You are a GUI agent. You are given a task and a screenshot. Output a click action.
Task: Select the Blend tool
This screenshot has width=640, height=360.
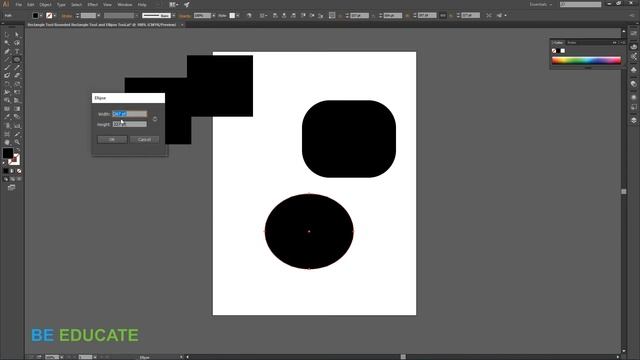click(x=17, y=117)
